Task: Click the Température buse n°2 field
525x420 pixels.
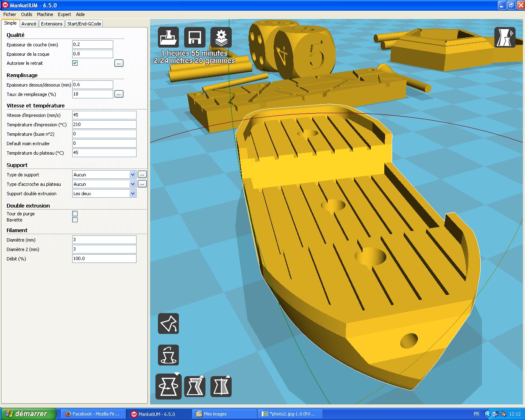Action: click(x=104, y=134)
